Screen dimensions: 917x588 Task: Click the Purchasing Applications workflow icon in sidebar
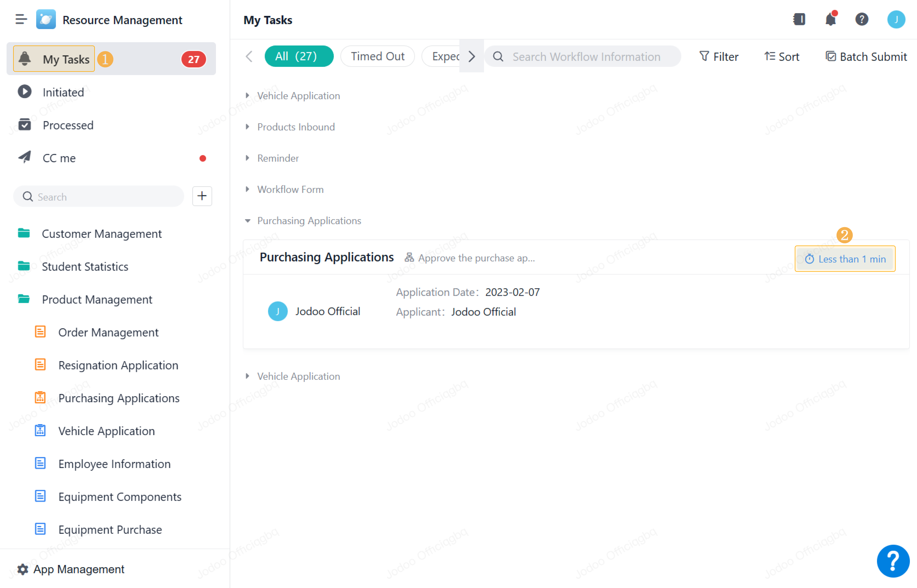[x=40, y=397]
